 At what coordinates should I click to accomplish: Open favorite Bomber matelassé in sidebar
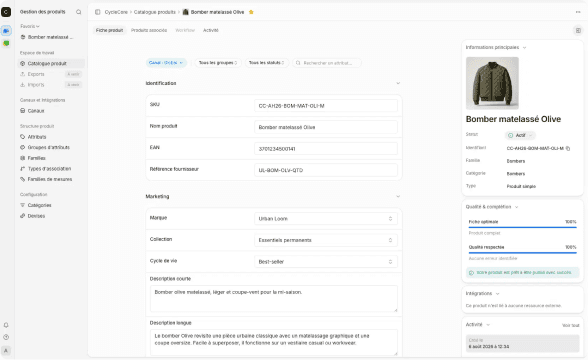point(51,37)
